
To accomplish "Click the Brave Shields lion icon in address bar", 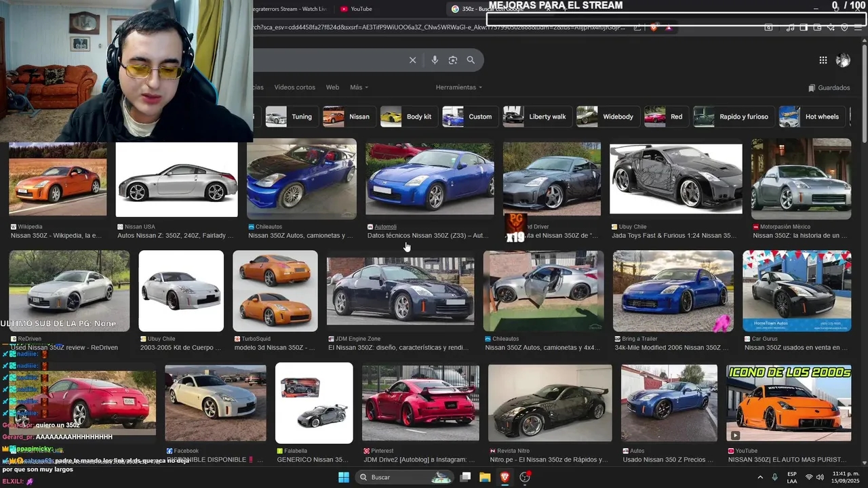I will [654, 28].
